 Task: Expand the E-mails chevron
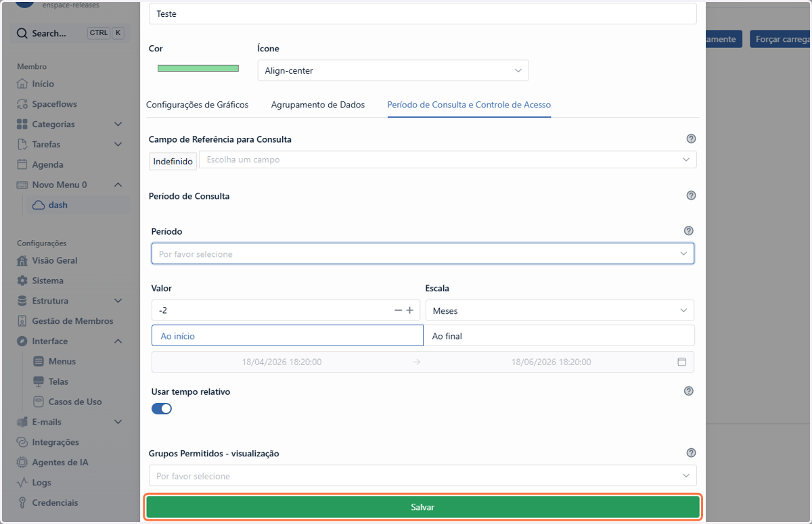point(118,422)
